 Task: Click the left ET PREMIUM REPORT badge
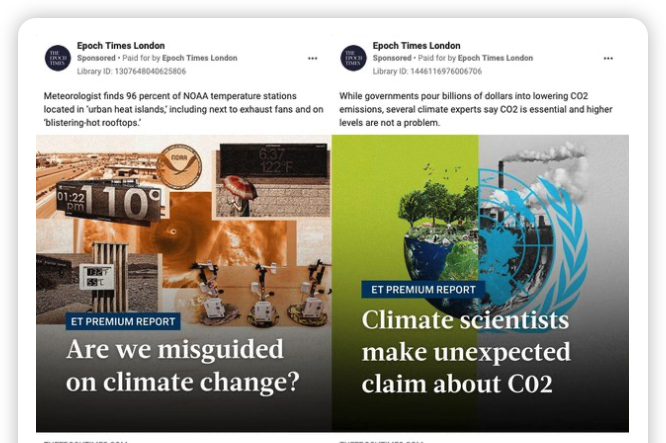tap(123, 322)
